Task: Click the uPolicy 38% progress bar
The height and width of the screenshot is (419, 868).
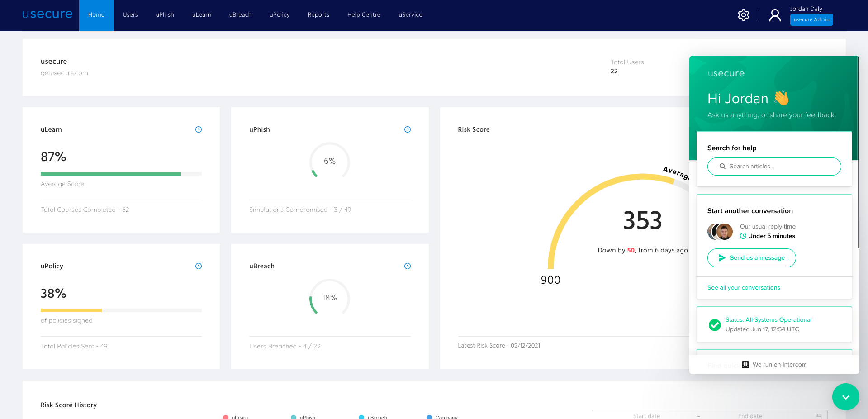Action: [121, 310]
